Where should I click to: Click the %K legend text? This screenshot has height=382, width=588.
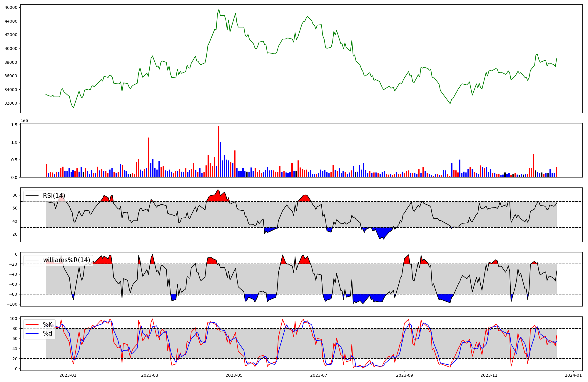click(48, 324)
